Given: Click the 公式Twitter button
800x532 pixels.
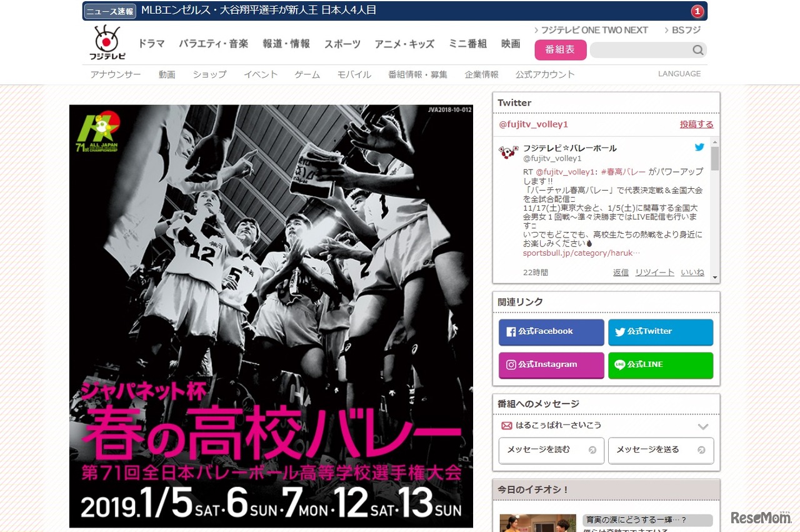Looking at the screenshot, I should pos(661,332).
